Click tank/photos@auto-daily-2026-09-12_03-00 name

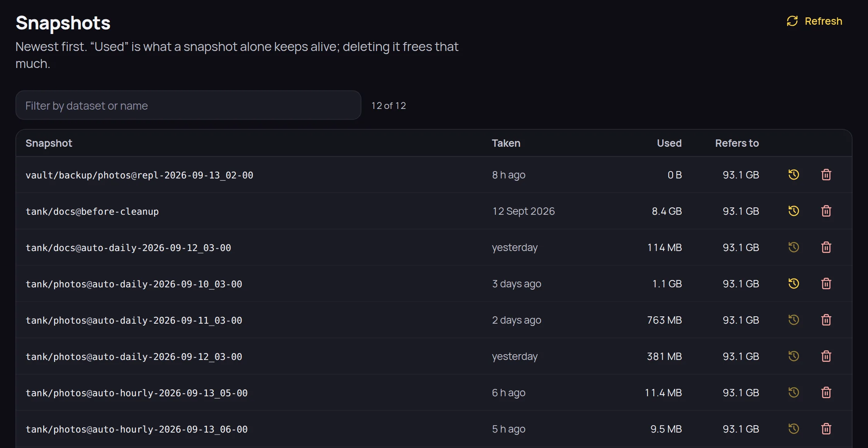click(134, 356)
